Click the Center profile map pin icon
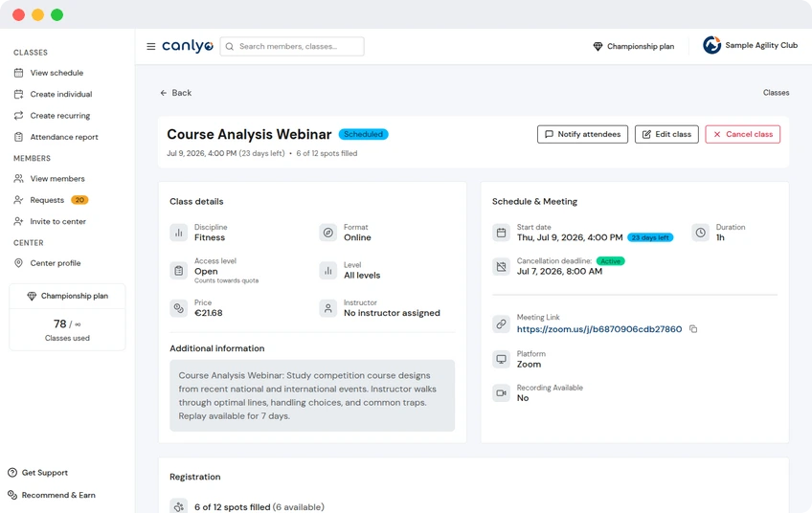The height and width of the screenshot is (513, 812). (18, 263)
